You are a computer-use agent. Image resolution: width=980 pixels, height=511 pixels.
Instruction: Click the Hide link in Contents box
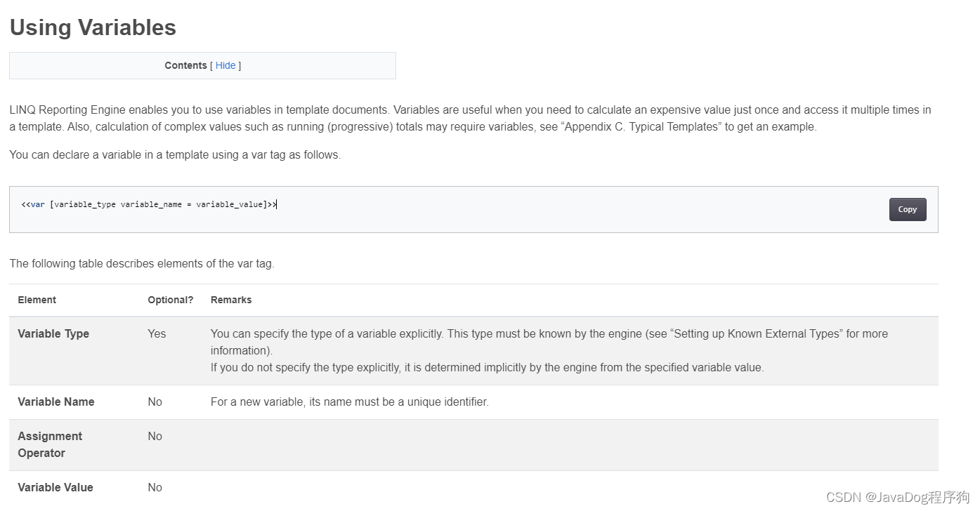[x=226, y=65]
